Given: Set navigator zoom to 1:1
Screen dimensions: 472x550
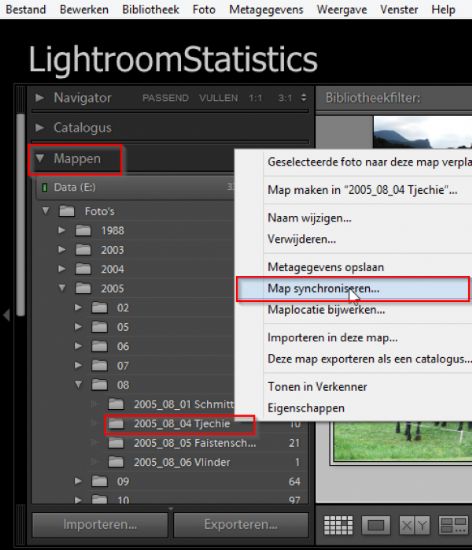Looking at the screenshot, I should click(256, 98).
